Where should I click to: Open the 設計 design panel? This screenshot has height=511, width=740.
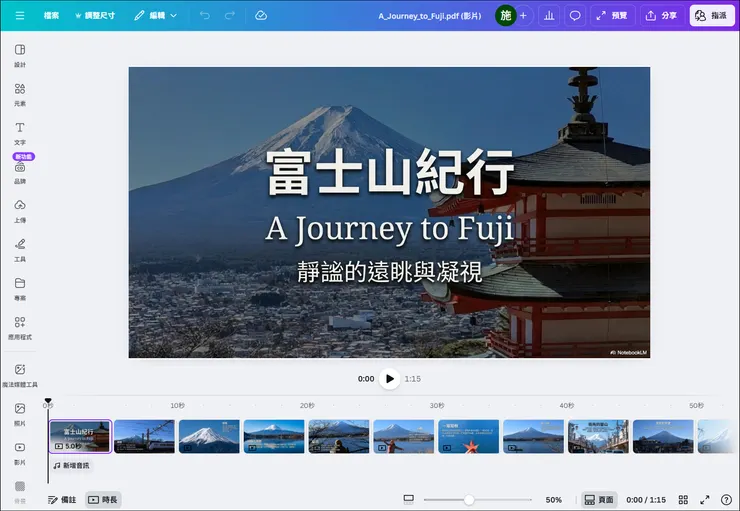[x=20, y=55]
